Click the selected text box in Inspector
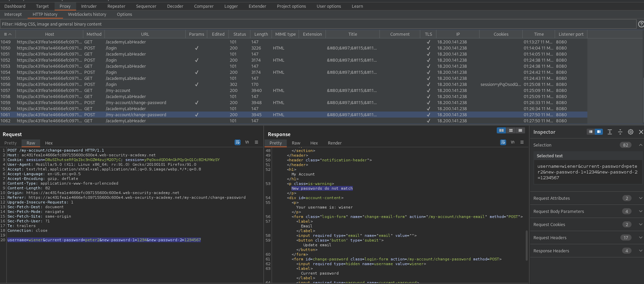Screen dimensions: 644x284 (x=588, y=172)
